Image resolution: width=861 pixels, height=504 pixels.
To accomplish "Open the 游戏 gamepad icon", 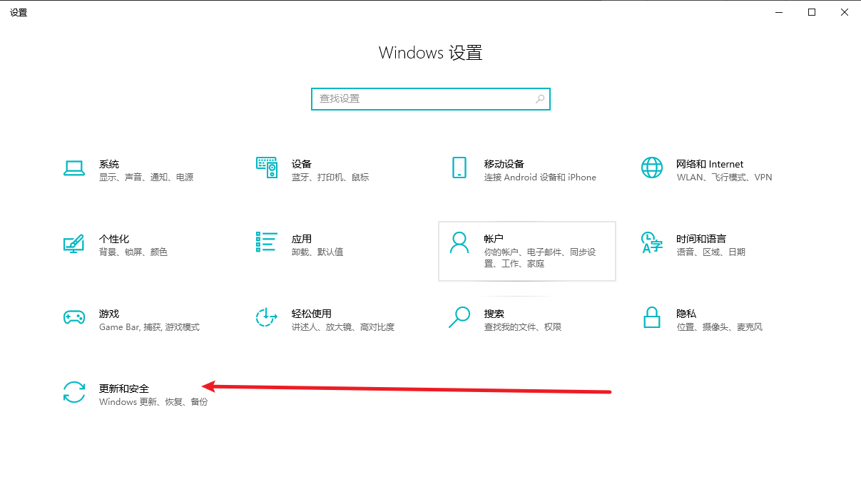I will point(74,318).
